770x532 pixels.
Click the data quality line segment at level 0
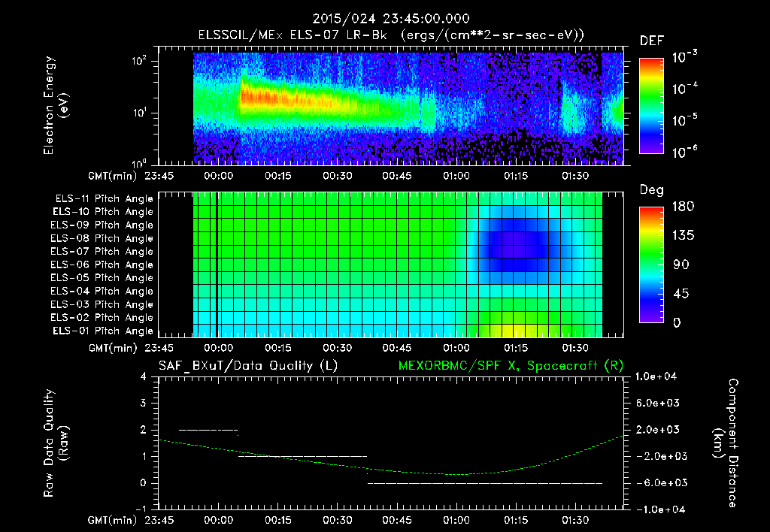click(485, 483)
